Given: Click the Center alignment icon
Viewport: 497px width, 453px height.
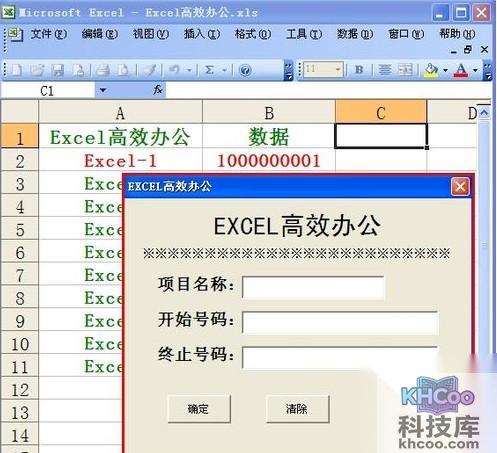Looking at the screenshot, I should [x=385, y=70].
